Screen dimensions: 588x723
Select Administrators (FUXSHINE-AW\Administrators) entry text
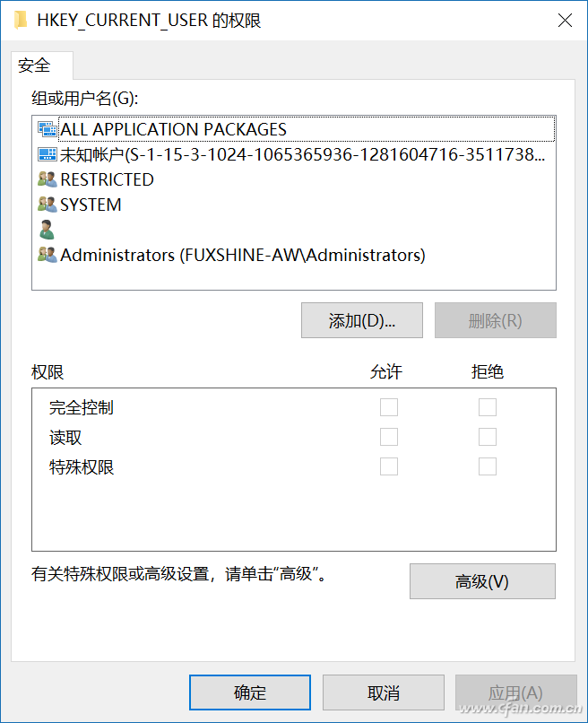[243, 255]
